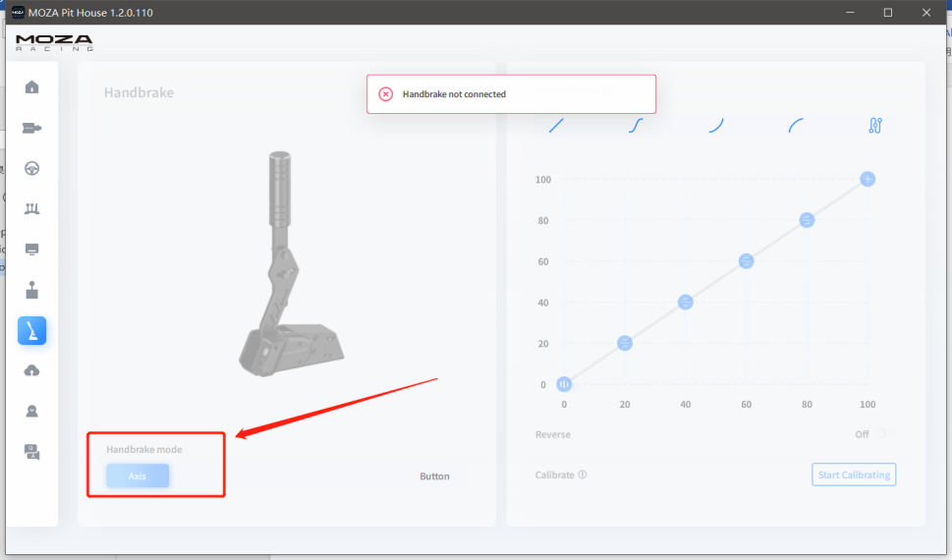Viewport: 952px width, 560px height.
Task: Open the pedals settings icon
Action: pyautogui.click(x=31, y=208)
